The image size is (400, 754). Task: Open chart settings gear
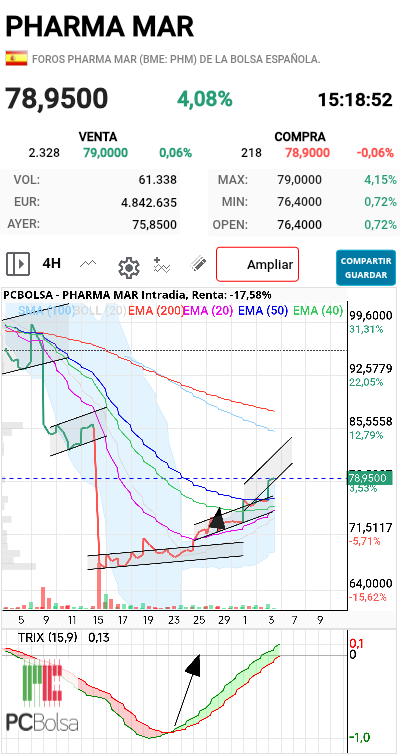(x=129, y=266)
